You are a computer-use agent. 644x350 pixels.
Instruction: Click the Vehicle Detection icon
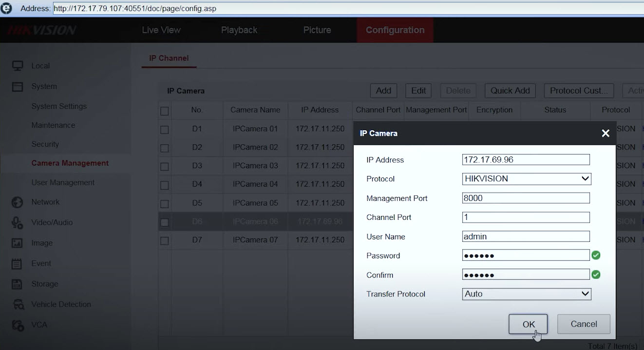click(18, 305)
